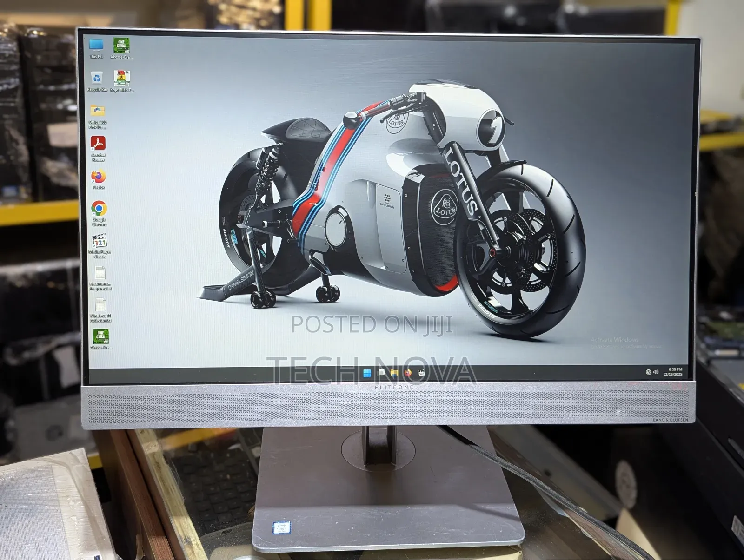The height and width of the screenshot is (560, 744).
Task: Select the Kojo-Blak-F desktop file icon
Action: pos(122,81)
